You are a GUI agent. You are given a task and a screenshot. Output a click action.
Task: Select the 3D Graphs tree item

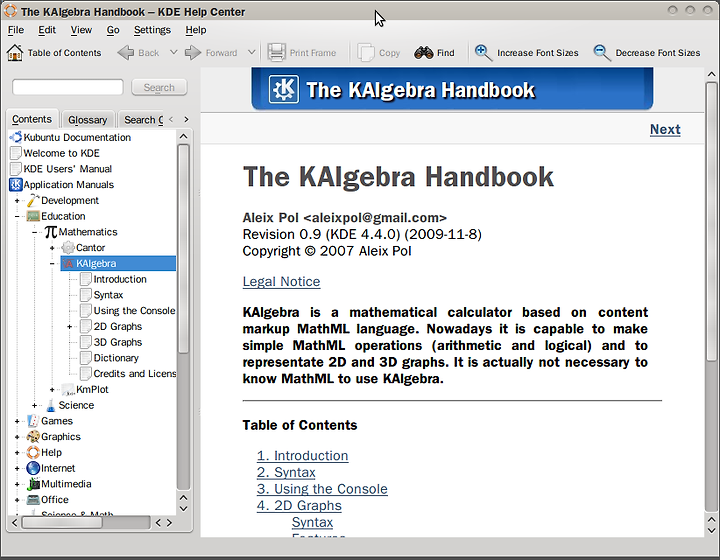pos(118,342)
